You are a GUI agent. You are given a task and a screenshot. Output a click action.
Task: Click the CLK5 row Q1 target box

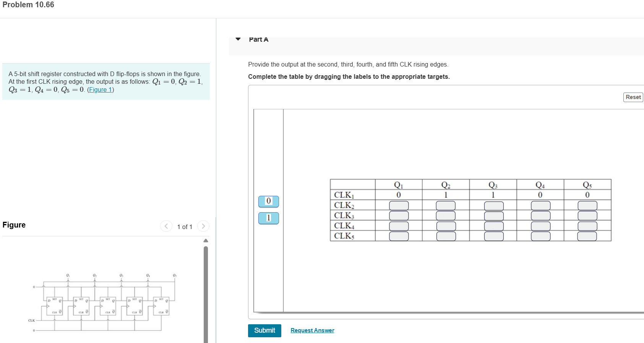(x=399, y=236)
